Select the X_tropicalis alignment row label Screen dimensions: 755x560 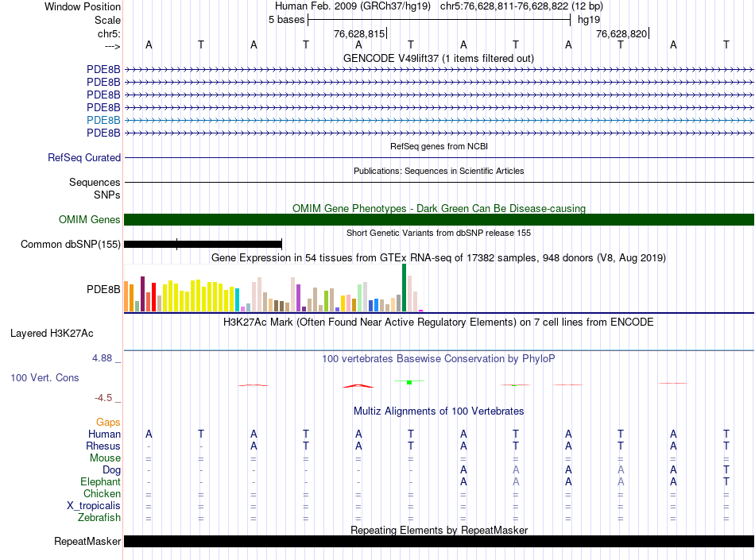point(94,506)
